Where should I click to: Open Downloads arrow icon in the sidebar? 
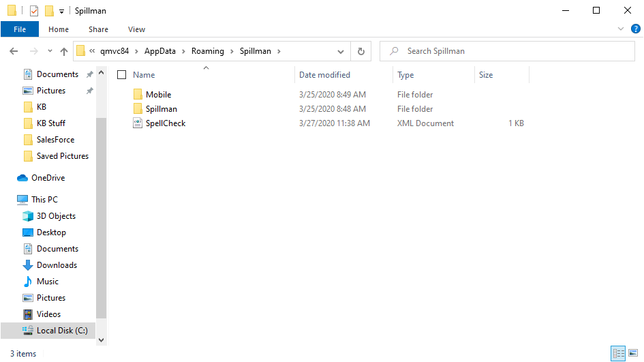tap(27, 265)
